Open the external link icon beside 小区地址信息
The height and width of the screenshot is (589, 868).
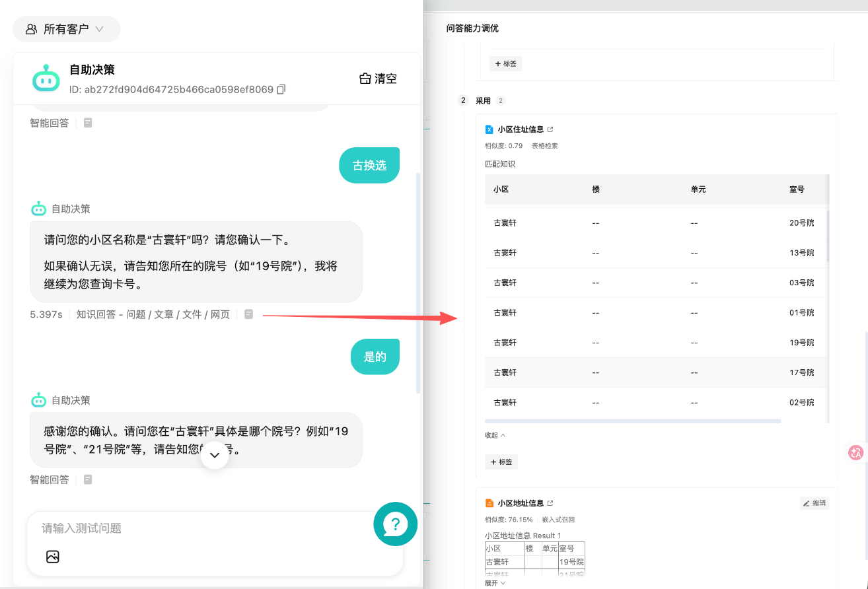[550, 503]
